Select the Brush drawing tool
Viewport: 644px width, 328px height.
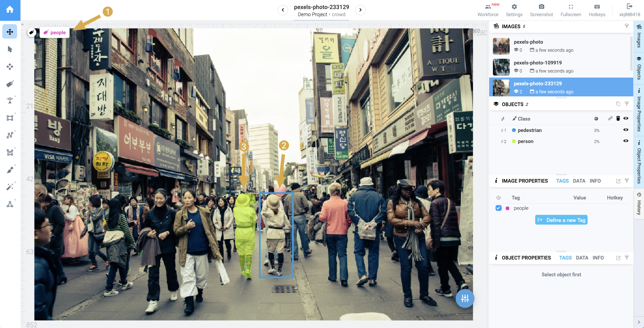point(10,170)
